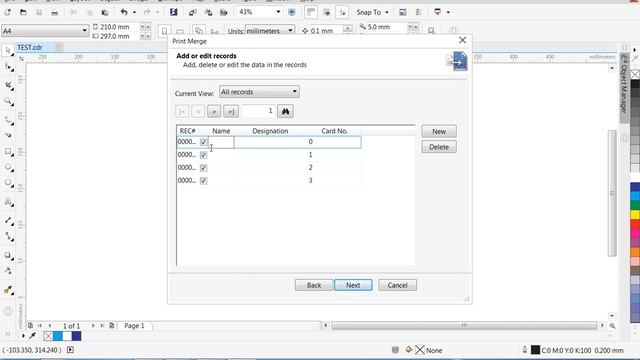Select the Crop tool

click(x=8, y=84)
